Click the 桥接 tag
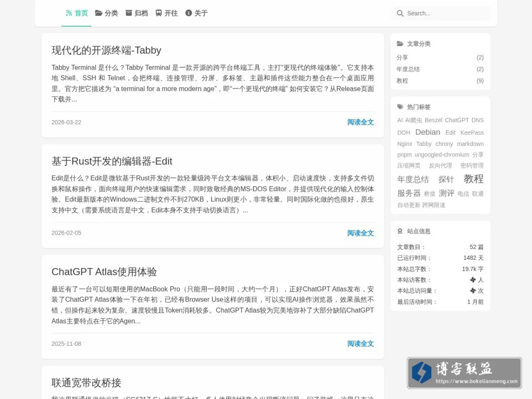The height and width of the screenshot is (399, 532). [430, 194]
